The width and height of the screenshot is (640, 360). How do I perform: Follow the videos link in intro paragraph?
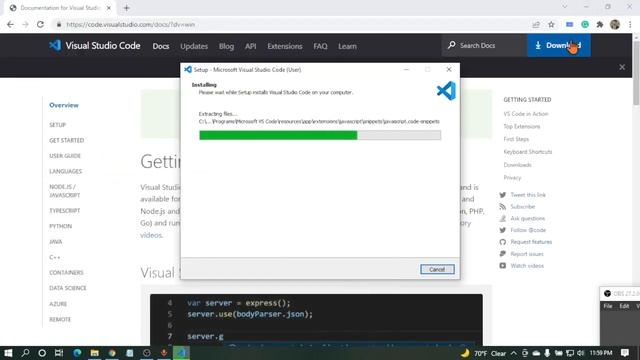pos(151,235)
